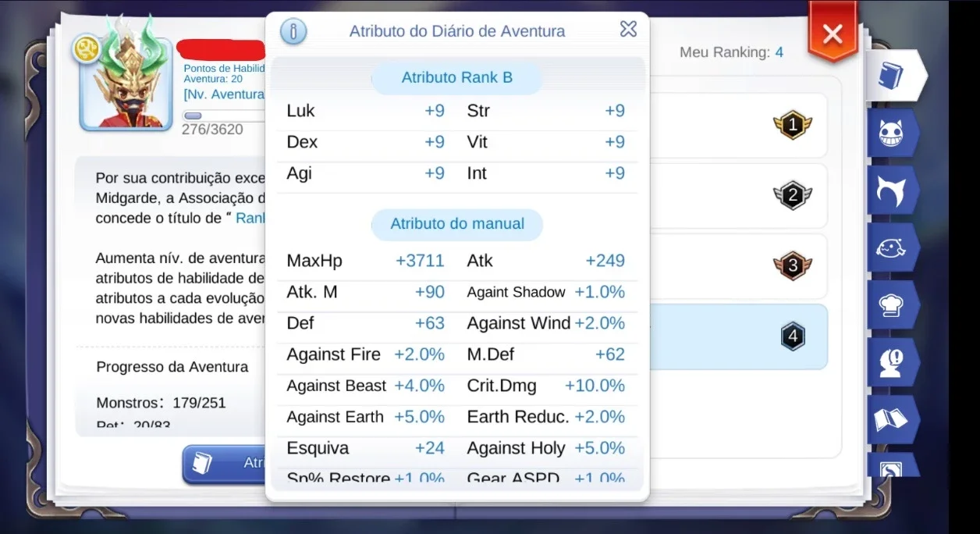Click the Atk. M +90 row
Viewport: 980px width, 534px height.
click(x=366, y=292)
